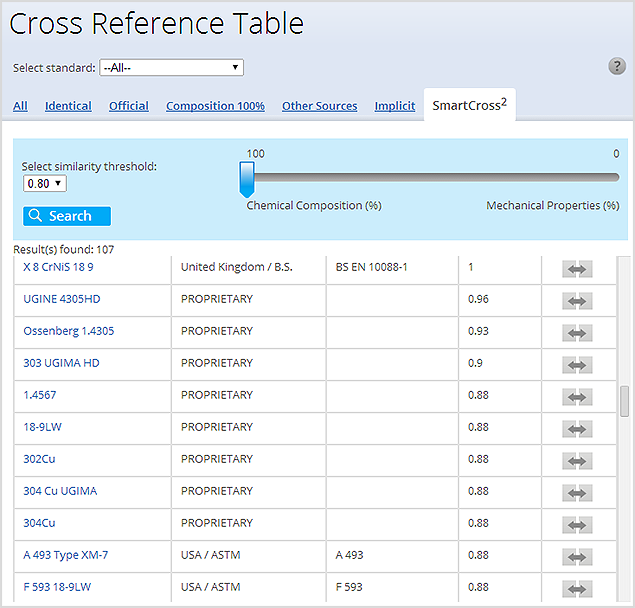
Task: Click the blue Search button
Action: tap(67, 216)
